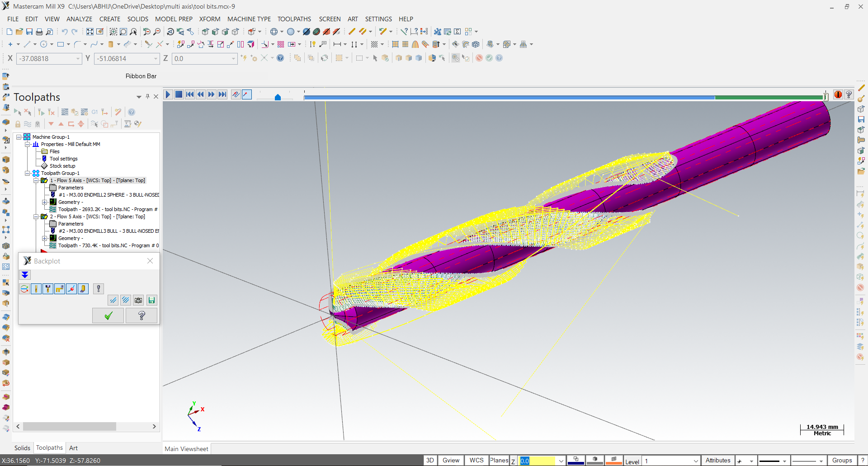
Task: Open file using the folder icon
Action: 19,32
